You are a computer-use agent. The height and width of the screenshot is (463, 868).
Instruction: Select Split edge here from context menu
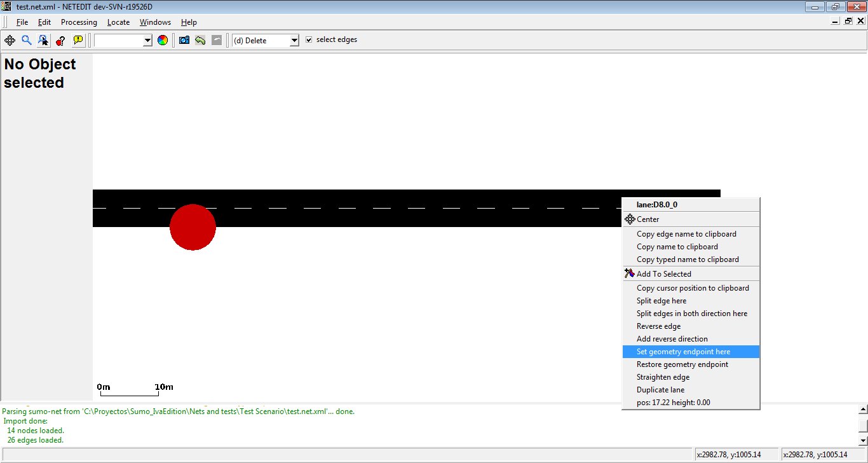661,301
